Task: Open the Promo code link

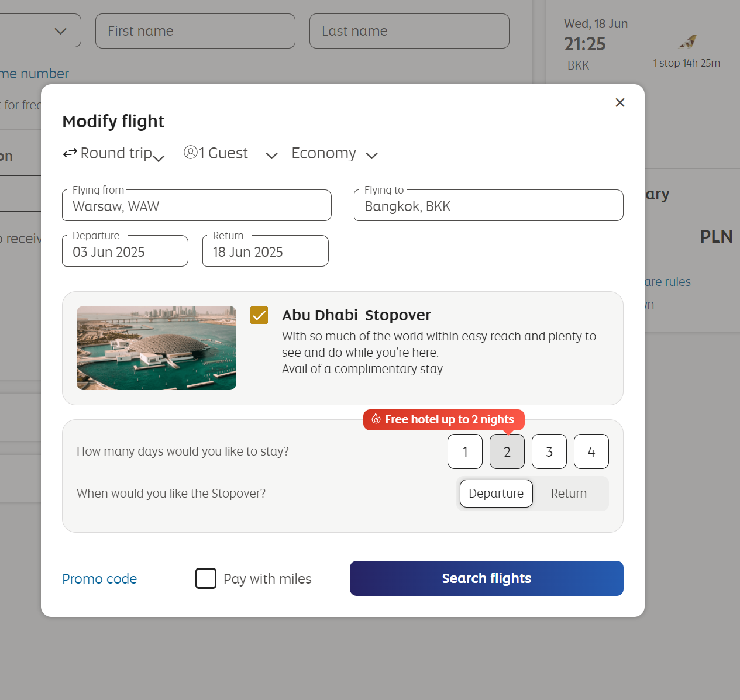Action: tap(99, 579)
